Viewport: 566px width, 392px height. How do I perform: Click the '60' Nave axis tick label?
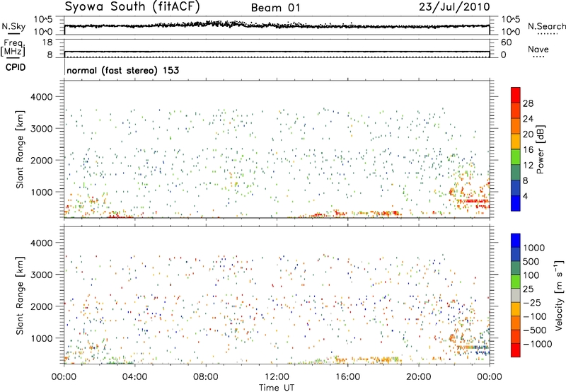[506, 42]
